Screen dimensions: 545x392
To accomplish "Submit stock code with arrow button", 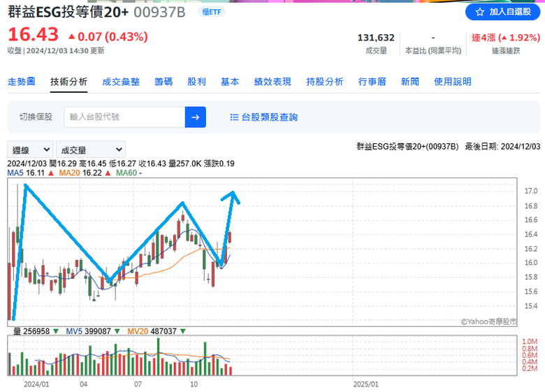I will tap(196, 117).
